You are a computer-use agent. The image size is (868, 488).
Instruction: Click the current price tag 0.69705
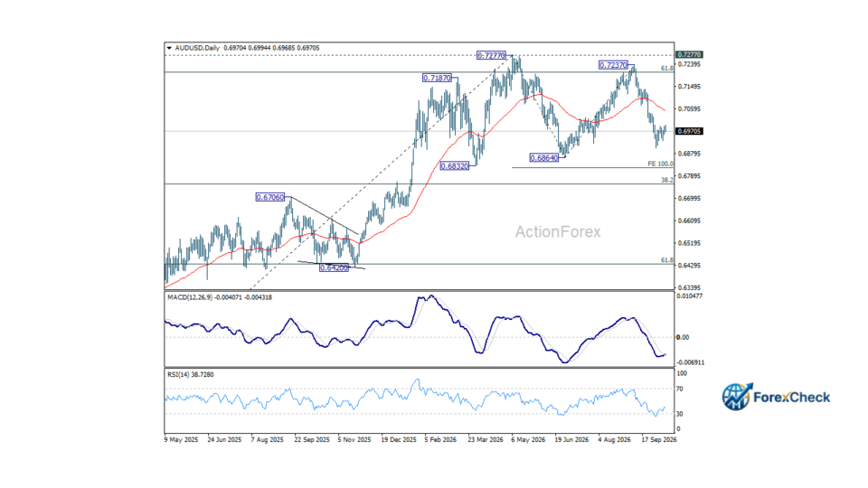689,131
